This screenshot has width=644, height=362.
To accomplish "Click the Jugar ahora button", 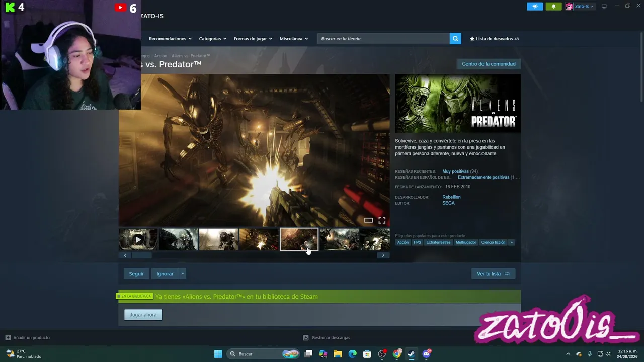I will [x=143, y=315].
